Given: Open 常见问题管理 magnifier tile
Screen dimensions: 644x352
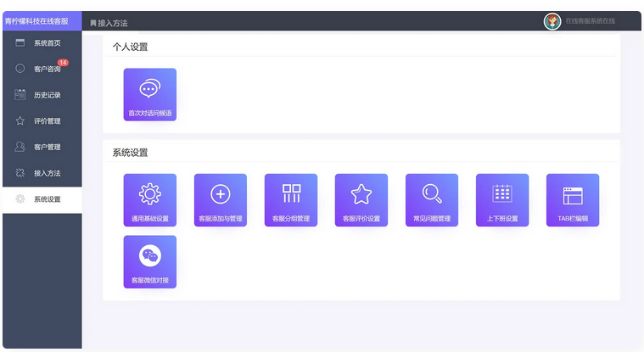Looking at the screenshot, I should click(x=432, y=200).
